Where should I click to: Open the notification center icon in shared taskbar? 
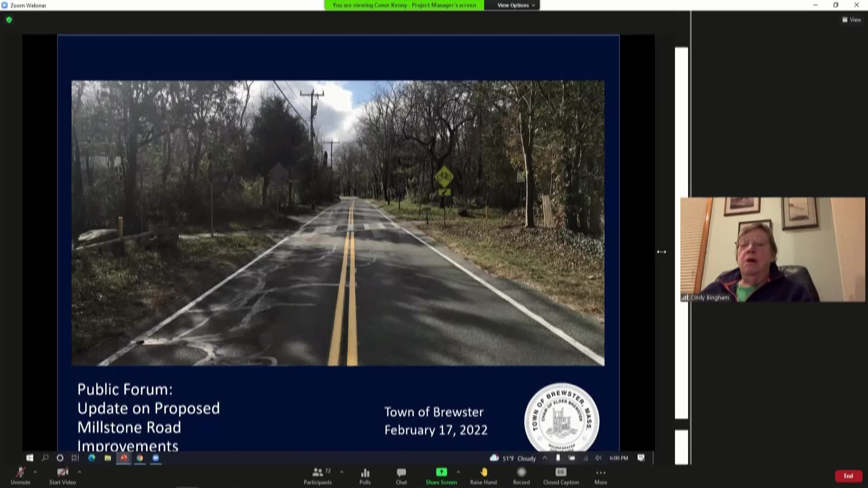point(641,458)
